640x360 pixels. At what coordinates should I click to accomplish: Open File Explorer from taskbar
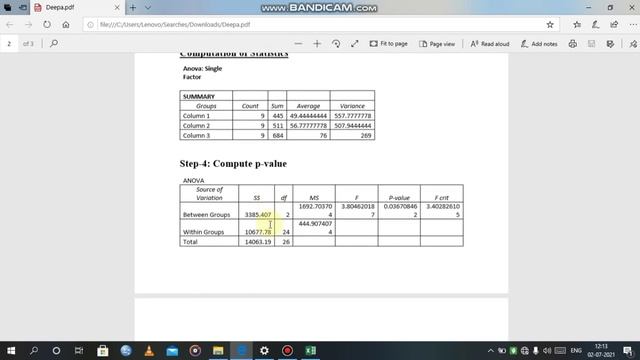(218, 351)
